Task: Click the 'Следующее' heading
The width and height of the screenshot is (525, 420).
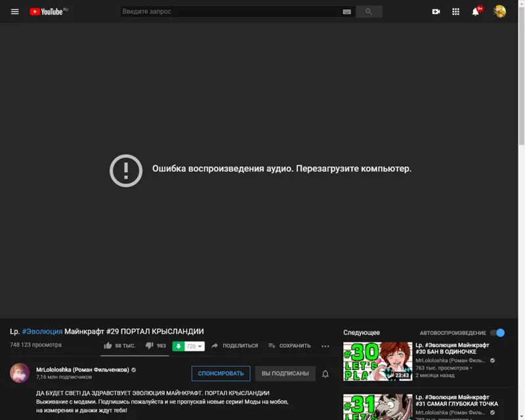Action: 362,333
